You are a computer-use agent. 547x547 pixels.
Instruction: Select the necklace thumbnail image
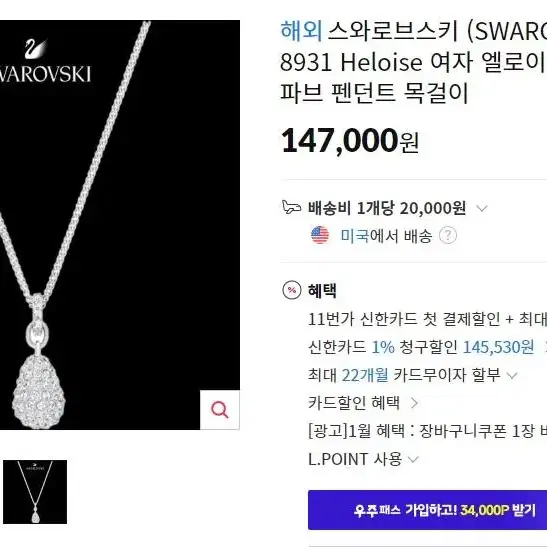coord(35,492)
